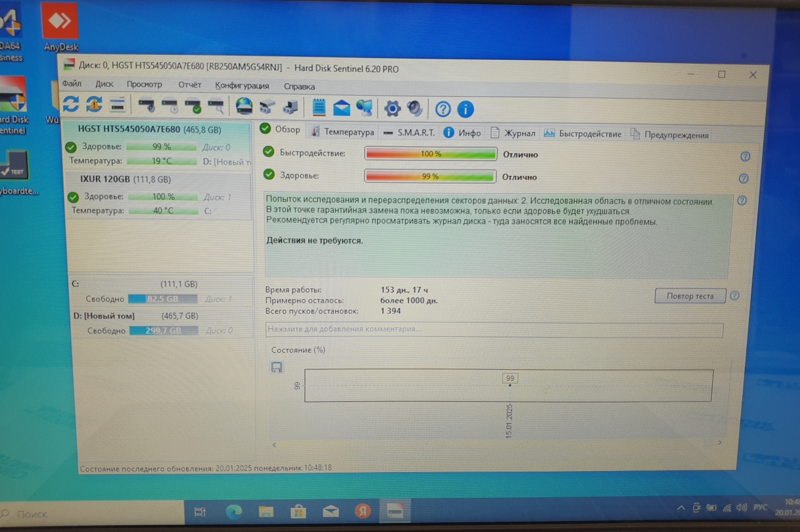The image size is (800, 532).
Task: Open configuration via the gear icon
Action: click(x=392, y=108)
